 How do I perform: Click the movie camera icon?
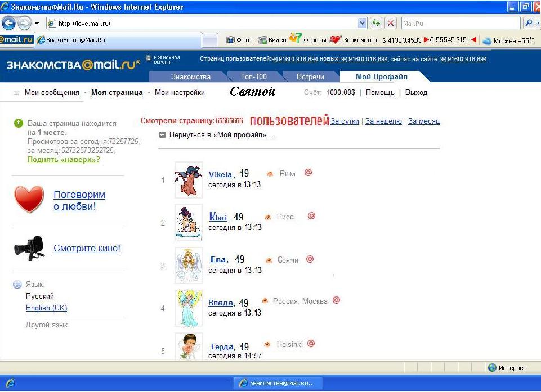click(30, 248)
